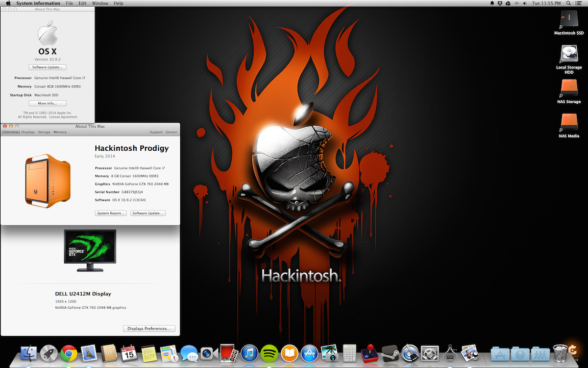Open Maps from the dock

point(169,353)
